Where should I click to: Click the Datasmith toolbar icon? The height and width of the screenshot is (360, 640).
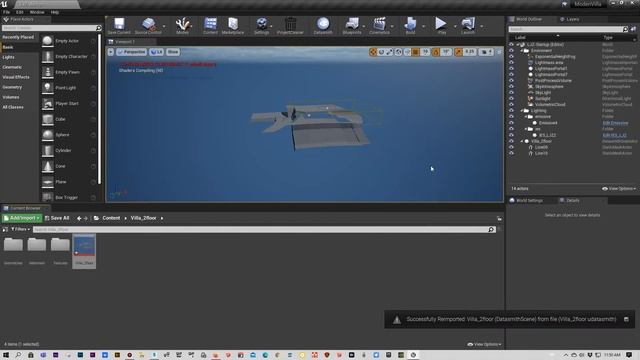[323, 25]
